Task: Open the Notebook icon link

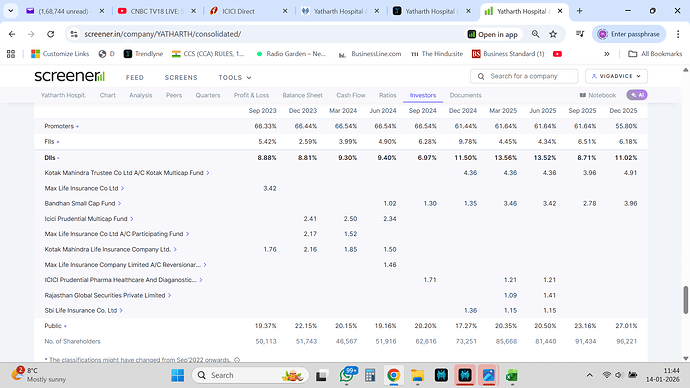Action: [598, 95]
